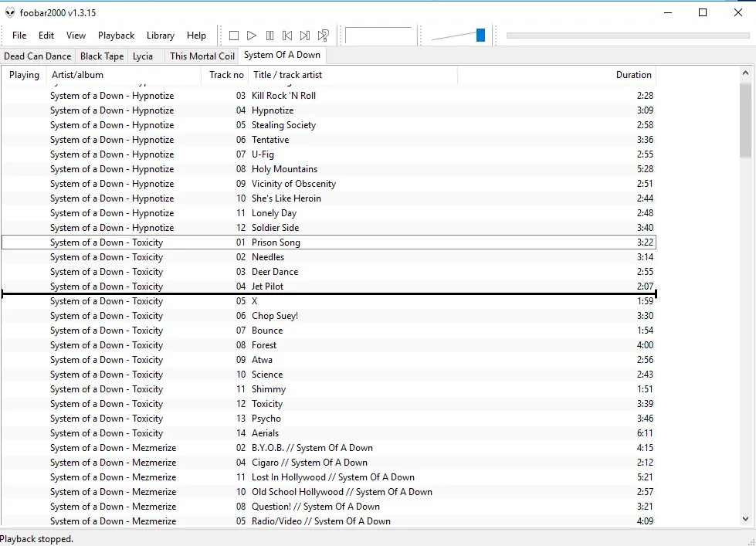
Task: Select the Toxicity title track row
Action: pos(329,404)
